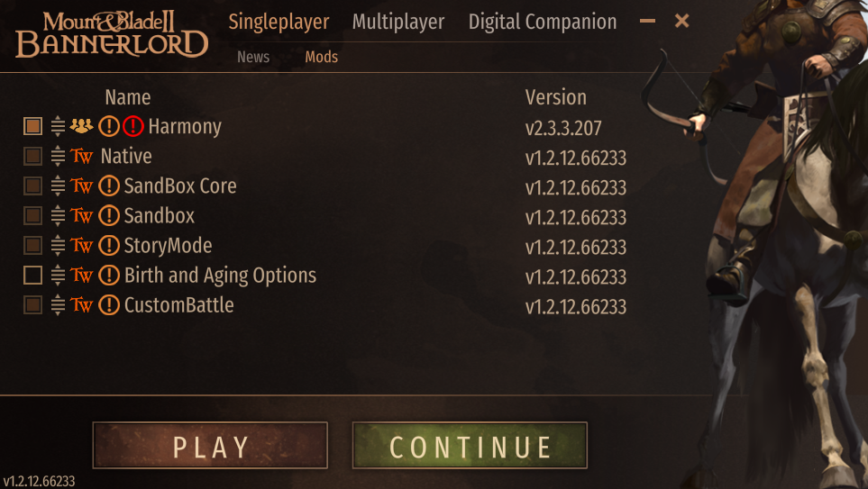The height and width of the screenshot is (489, 868).
Task: Click the PLAY button
Action: click(210, 445)
